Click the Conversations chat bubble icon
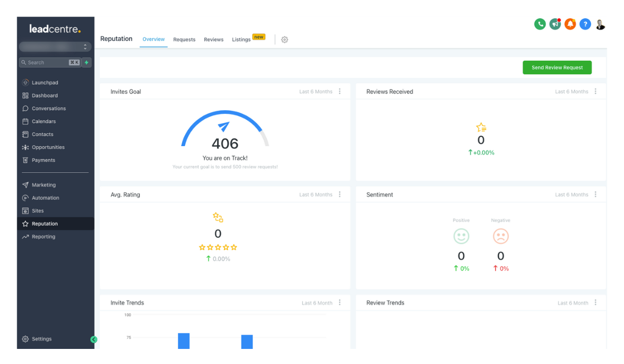624x364 pixels. click(25, 109)
